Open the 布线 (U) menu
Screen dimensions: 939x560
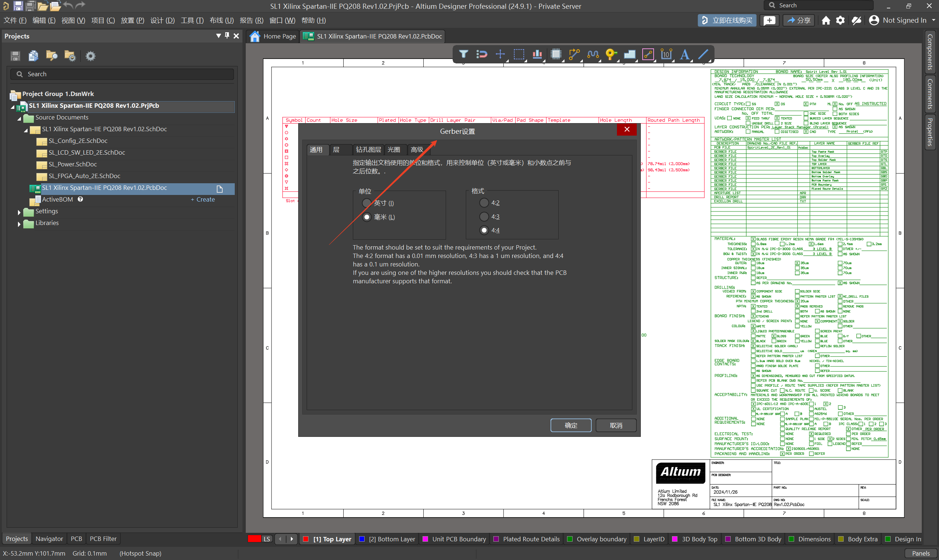(x=222, y=21)
